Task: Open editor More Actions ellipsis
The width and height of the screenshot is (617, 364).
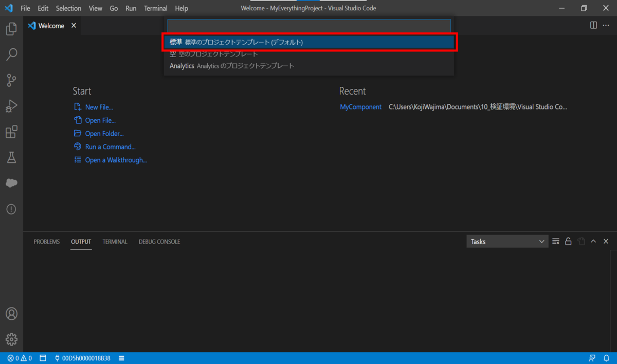Action: click(x=606, y=25)
